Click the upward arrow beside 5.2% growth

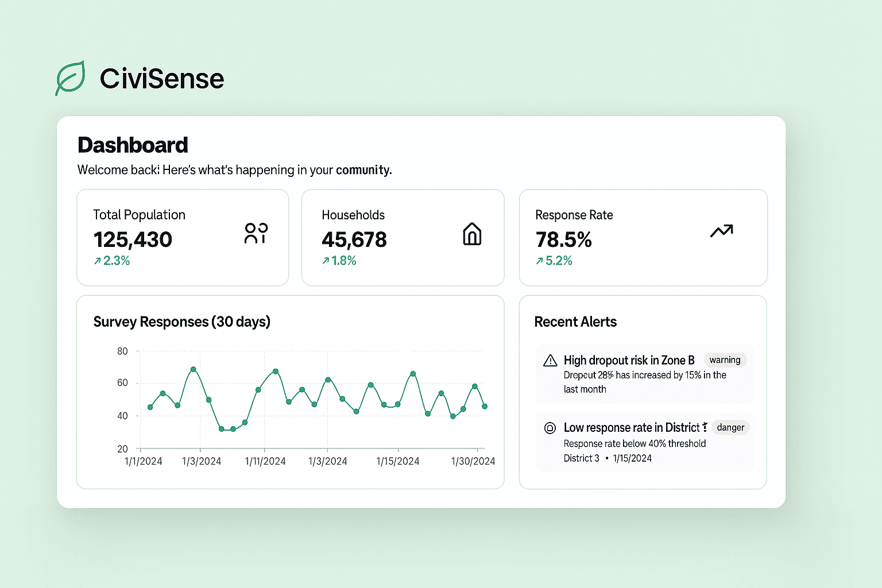540,260
